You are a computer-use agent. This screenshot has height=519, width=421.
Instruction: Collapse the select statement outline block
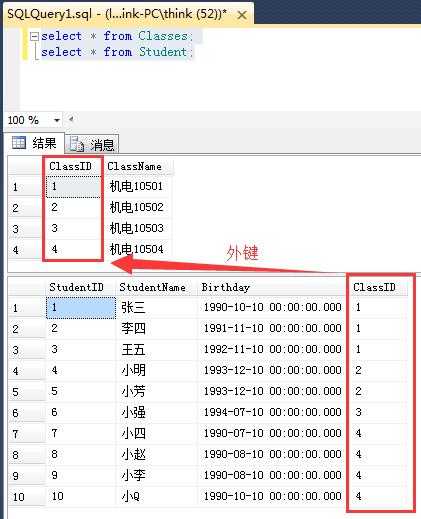point(34,36)
